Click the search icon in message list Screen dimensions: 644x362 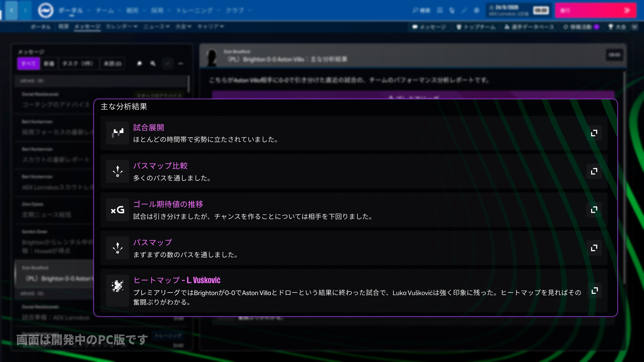click(153, 64)
